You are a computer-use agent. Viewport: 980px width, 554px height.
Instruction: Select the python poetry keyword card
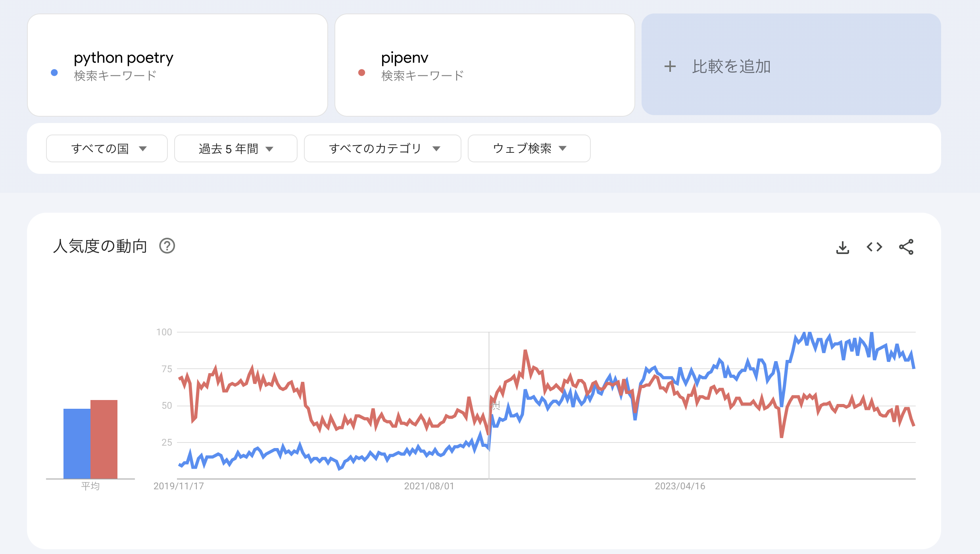point(177,63)
